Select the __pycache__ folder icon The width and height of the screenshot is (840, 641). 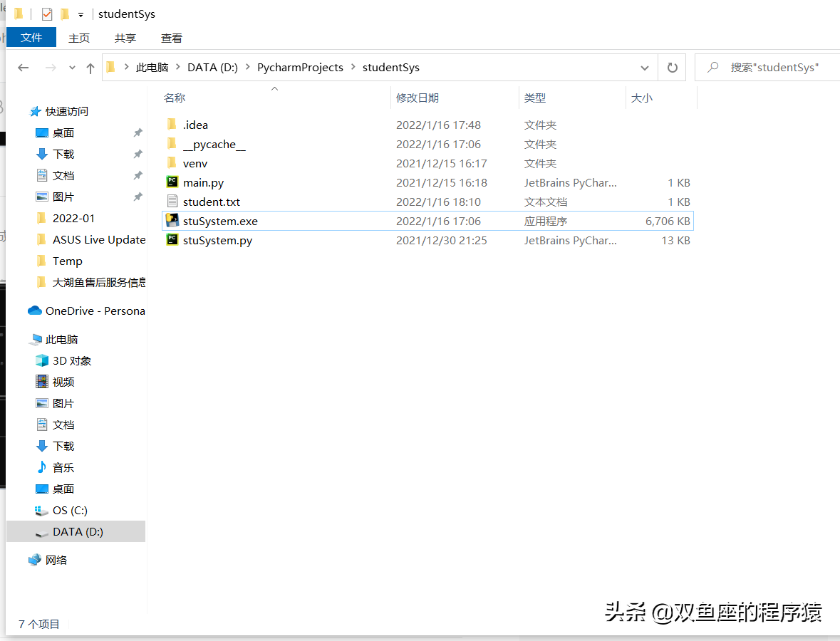click(x=172, y=144)
